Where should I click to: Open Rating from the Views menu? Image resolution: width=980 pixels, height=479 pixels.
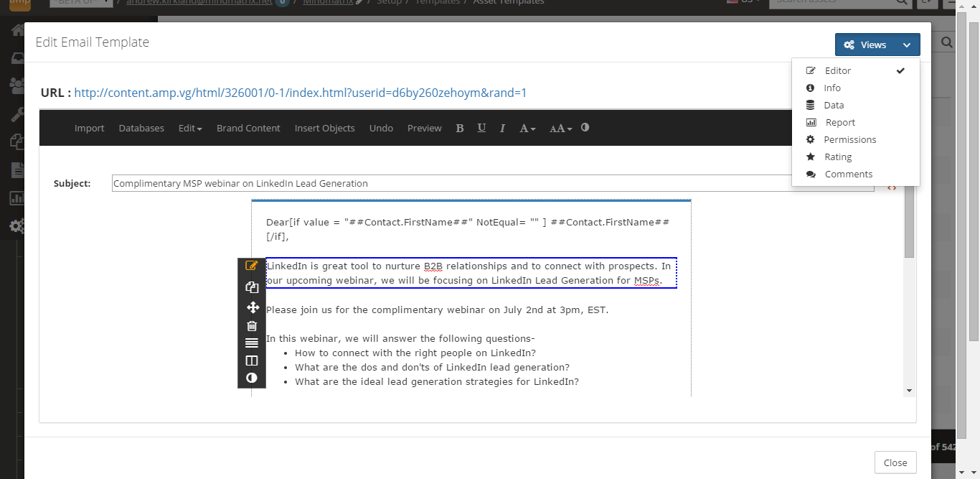pyautogui.click(x=838, y=157)
